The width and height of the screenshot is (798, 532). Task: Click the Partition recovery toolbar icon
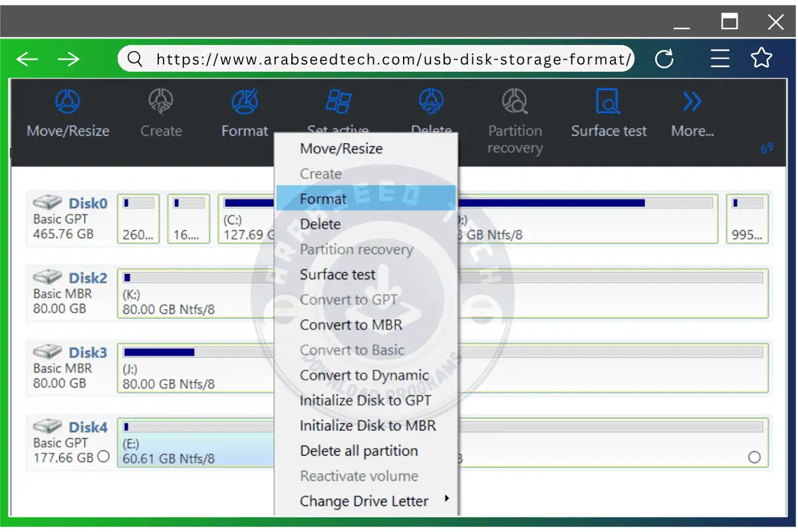pos(515,102)
